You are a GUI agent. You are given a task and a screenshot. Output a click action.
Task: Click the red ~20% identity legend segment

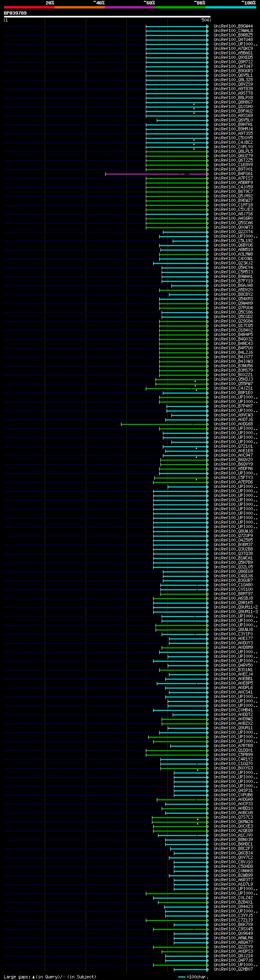(x=29, y=7)
